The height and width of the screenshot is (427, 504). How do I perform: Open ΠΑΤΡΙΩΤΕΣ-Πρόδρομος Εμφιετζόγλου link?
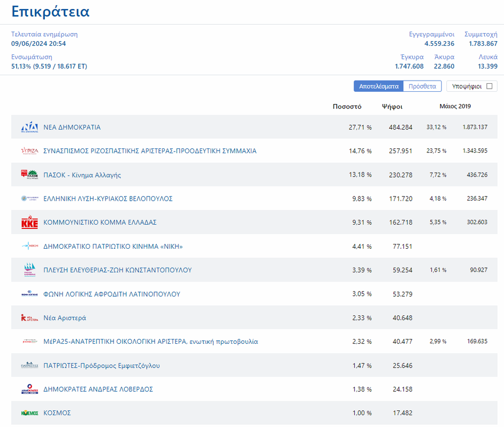coord(101,366)
